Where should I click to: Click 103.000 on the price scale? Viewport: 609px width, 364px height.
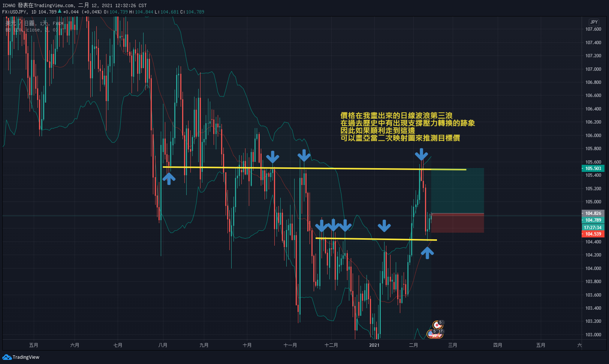point(593,335)
